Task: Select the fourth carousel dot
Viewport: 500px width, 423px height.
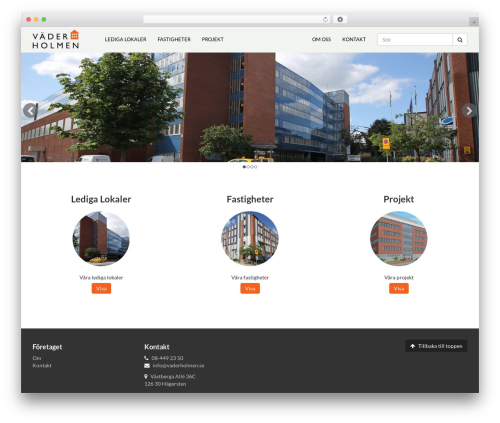Action: point(256,167)
